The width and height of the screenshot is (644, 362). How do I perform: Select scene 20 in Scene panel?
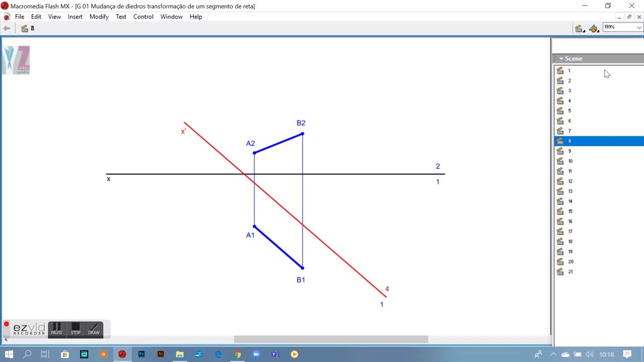coord(599,262)
